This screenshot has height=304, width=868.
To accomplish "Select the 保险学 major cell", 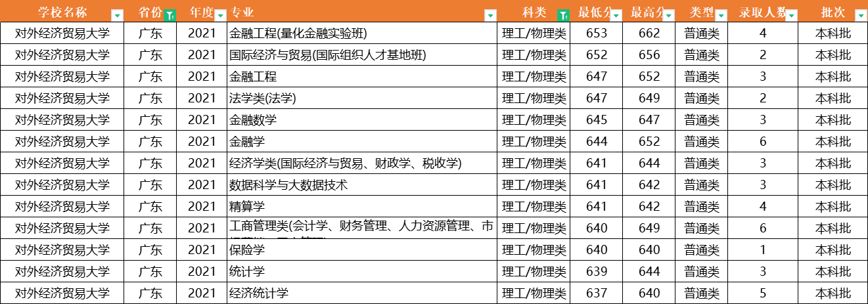I will (x=362, y=250).
